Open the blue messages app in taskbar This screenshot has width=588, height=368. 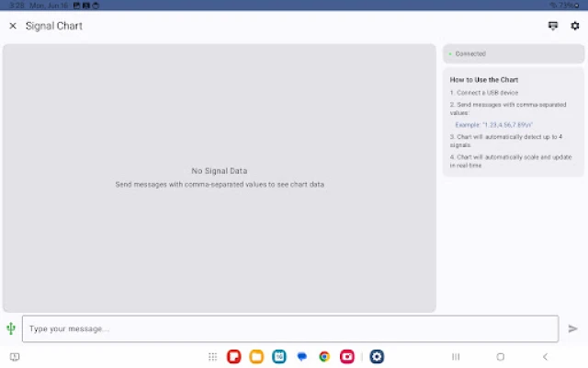(301, 357)
